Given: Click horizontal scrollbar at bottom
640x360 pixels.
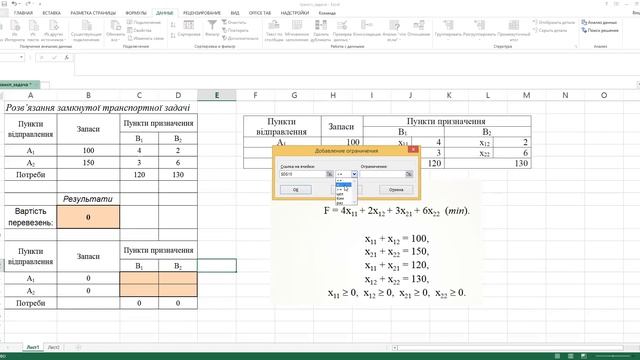Looking at the screenshot, I should tap(510, 348).
